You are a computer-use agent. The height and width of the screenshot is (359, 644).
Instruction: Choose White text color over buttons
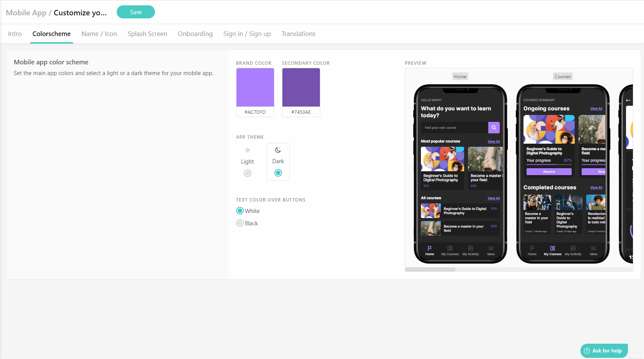(x=240, y=211)
